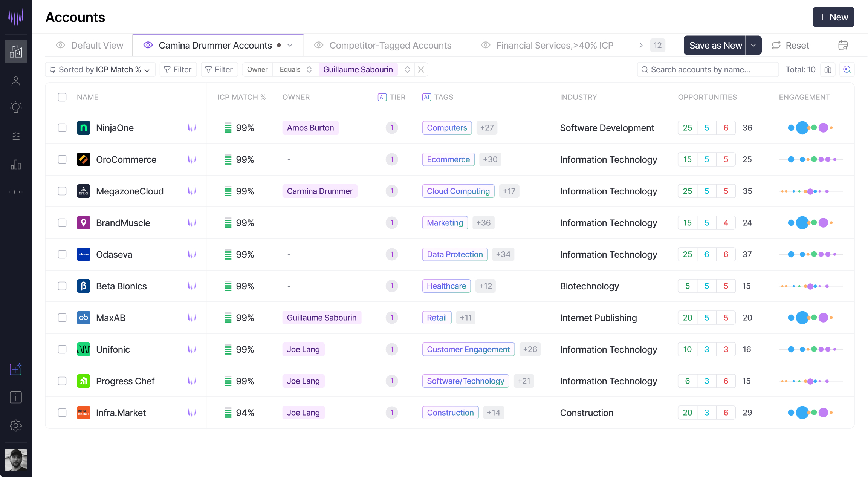Expand the Save as New dropdown arrow

click(x=753, y=45)
